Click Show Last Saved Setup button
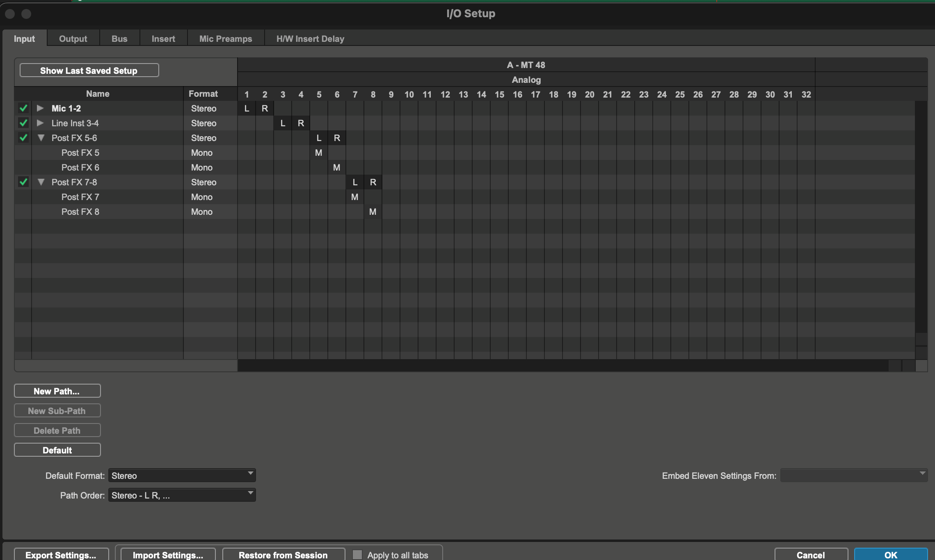This screenshot has width=935, height=560. 89,71
